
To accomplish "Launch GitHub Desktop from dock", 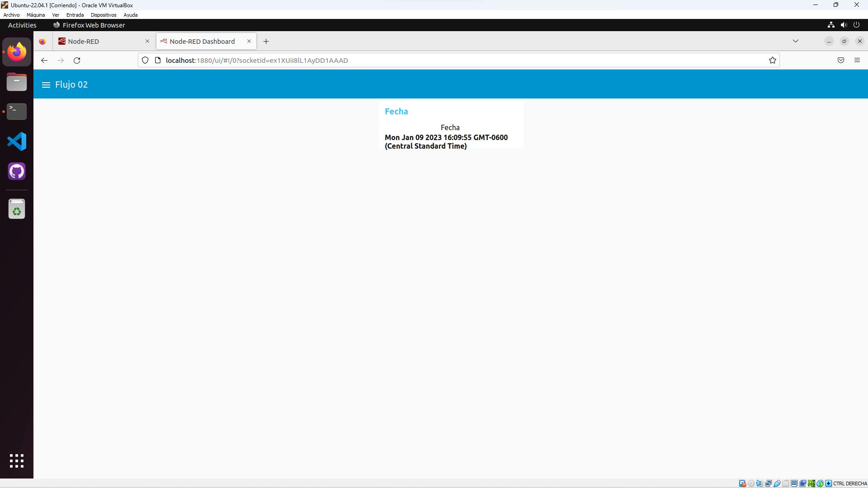I will [x=17, y=172].
